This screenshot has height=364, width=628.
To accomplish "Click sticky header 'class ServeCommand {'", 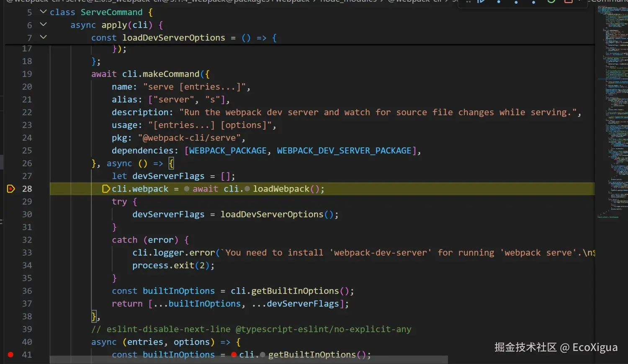I will (x=101, y=12).
